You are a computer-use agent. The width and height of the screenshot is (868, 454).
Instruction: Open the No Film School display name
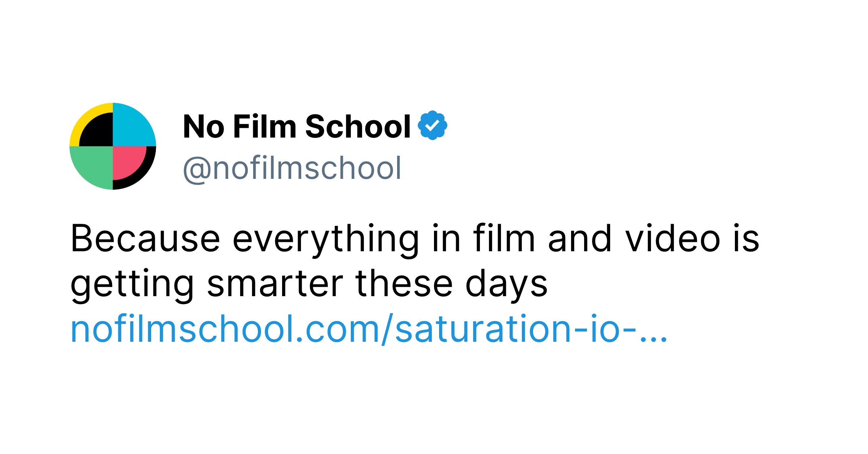297,127
